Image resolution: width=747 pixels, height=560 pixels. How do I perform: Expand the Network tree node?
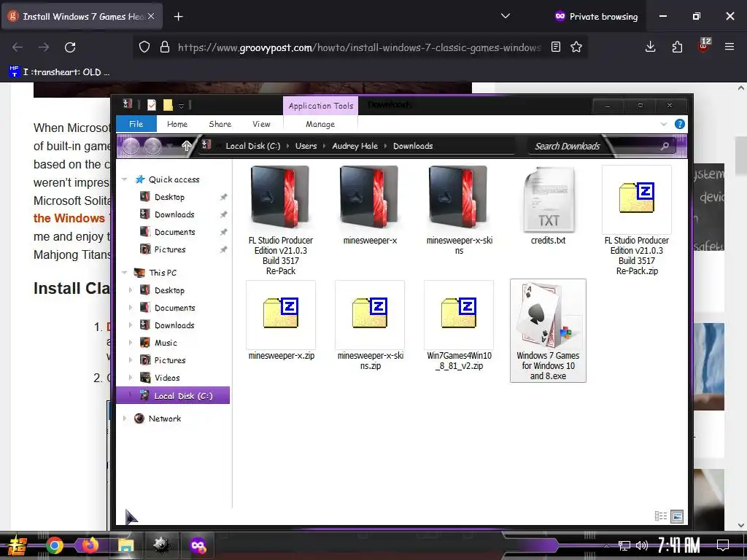point(124,419)
